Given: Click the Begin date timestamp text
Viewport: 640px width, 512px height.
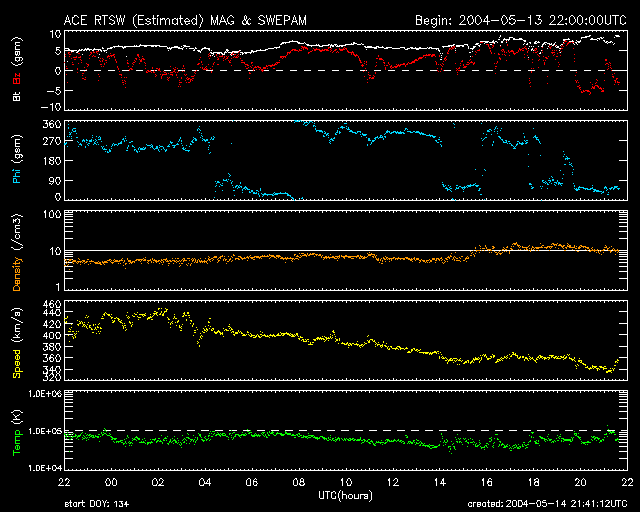Looking at the screenshot, I should [x=521, y=21].
